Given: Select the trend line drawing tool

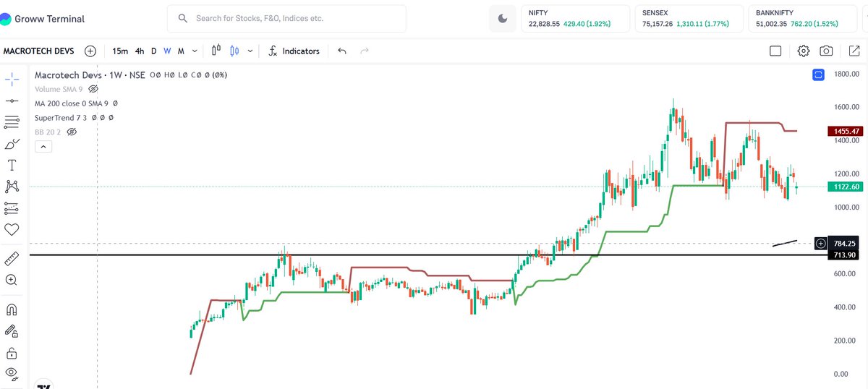Looking at the screenshot, I should pyautogui.click(x=12, y=101).
